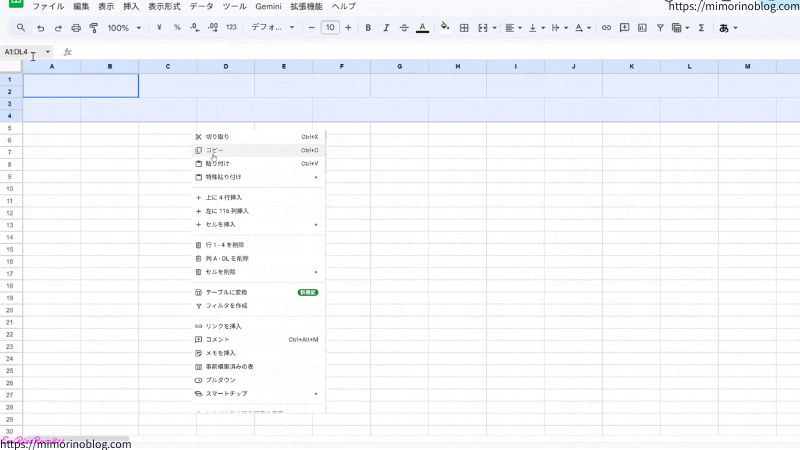Open functions (Σ) menu
Viewport: 800px width, 450px height.
click(x=702, y=28)
